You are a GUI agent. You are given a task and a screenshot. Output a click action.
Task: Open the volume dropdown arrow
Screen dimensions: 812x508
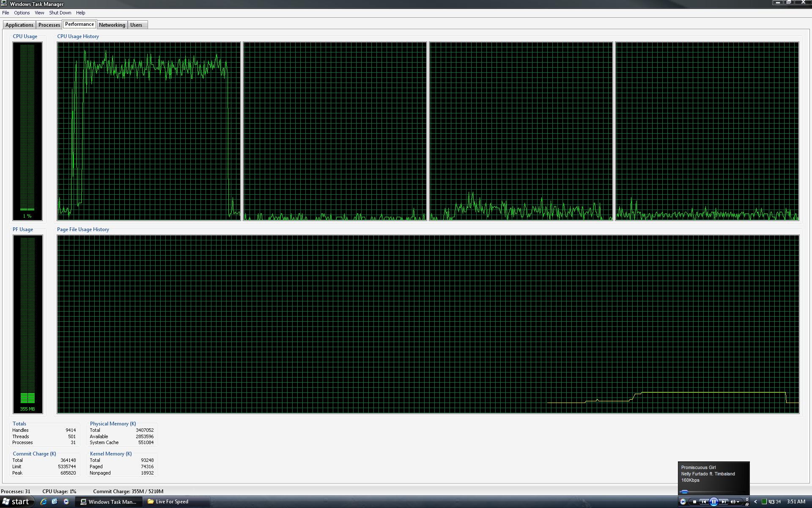[738, 502]
